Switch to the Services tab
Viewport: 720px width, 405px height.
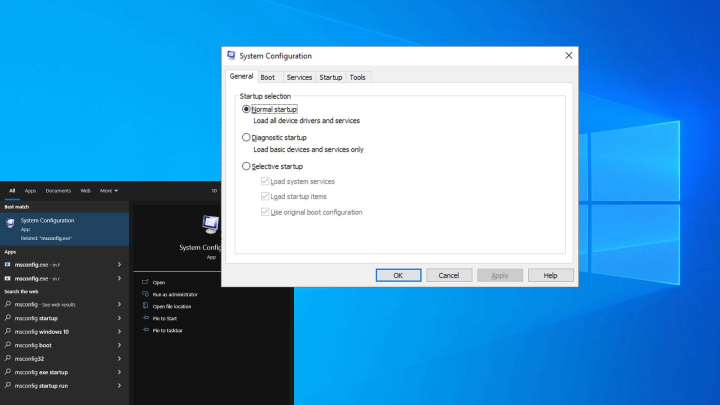tap(299, 78)
